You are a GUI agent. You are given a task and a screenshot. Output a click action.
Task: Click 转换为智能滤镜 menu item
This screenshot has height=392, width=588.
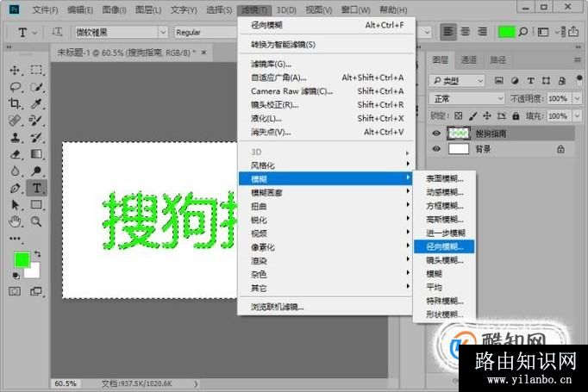327,45
